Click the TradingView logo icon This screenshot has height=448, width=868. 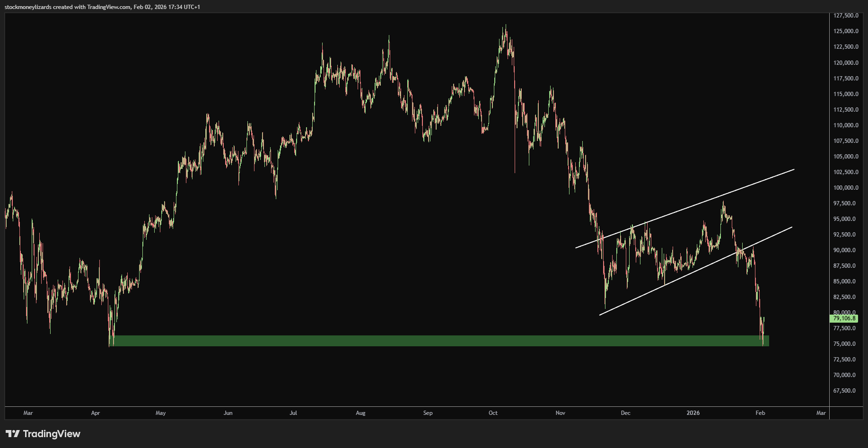pyautogui.click(x=13, y=434)
